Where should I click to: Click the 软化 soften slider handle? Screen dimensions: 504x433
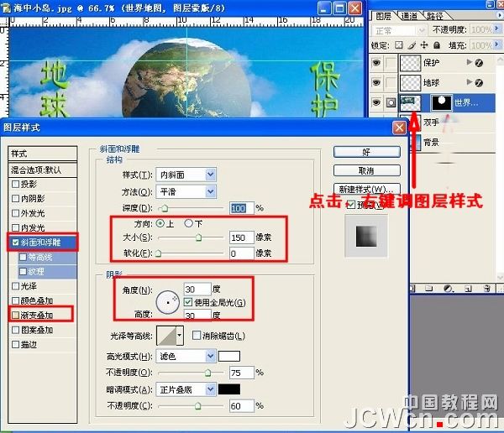(x=158, y=253)
